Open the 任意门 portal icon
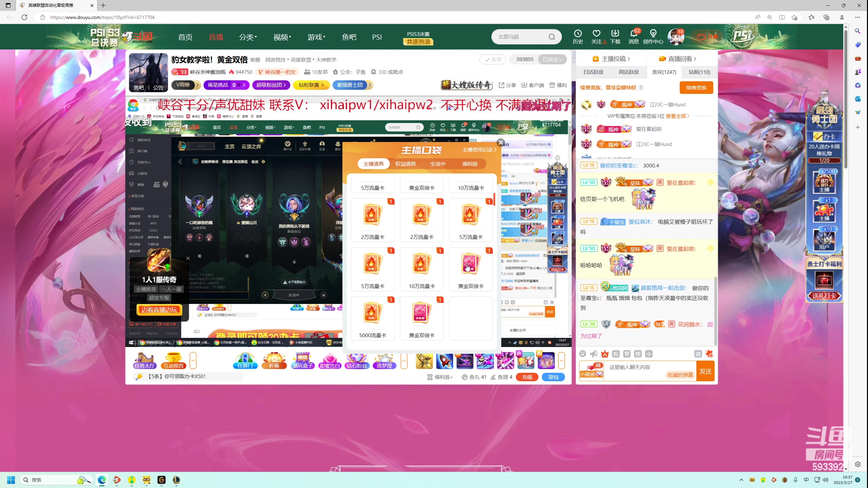The image size is (868, 488). (245, 361)
